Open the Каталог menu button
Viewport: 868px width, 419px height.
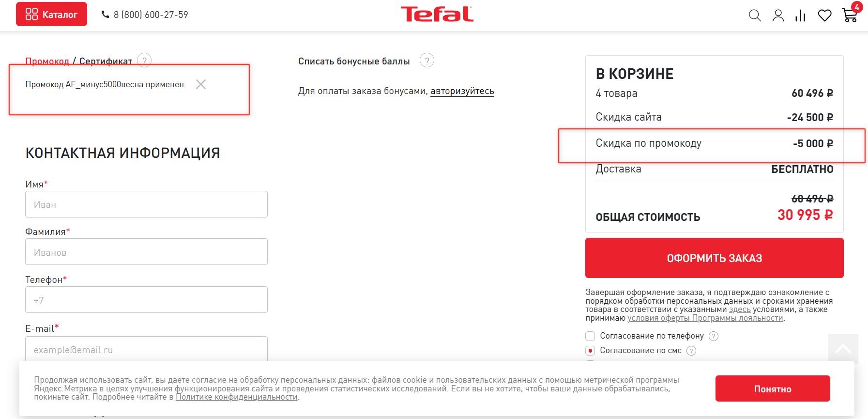(51, 14)
